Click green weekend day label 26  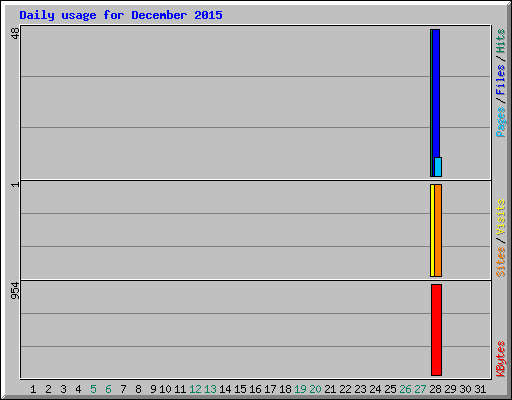[405, 389]
